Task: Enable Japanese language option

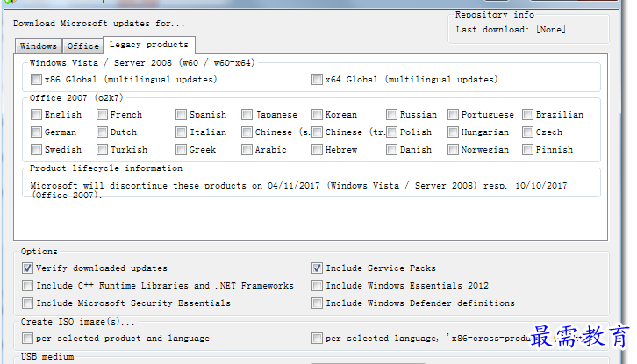Action: pyautogui.click(x=247, y=115)
